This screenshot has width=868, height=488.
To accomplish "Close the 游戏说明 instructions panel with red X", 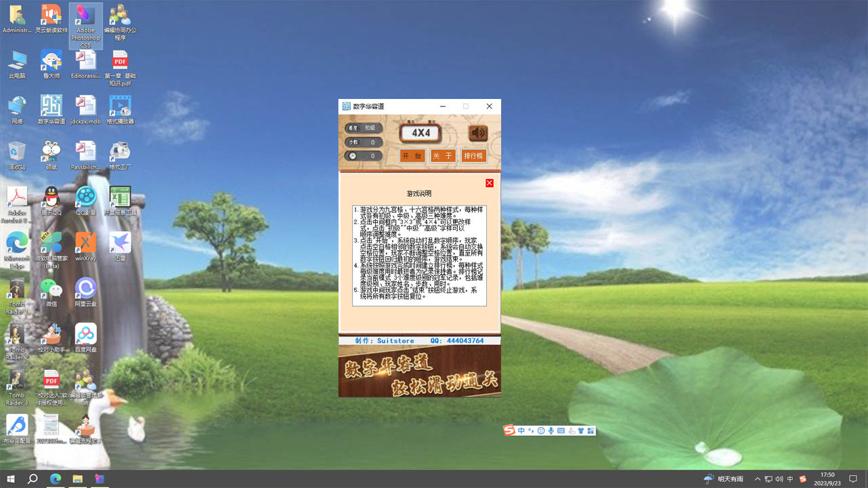I will tap(489, 183).
